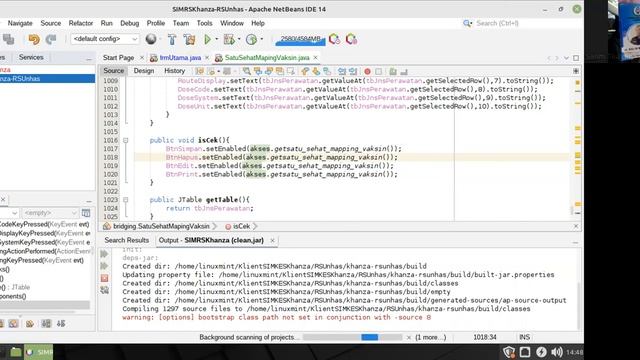Click the volume icon in the system tray
The height and width of the screenshot is (360, 640).
pyautogui.click(x=557, y=352)
